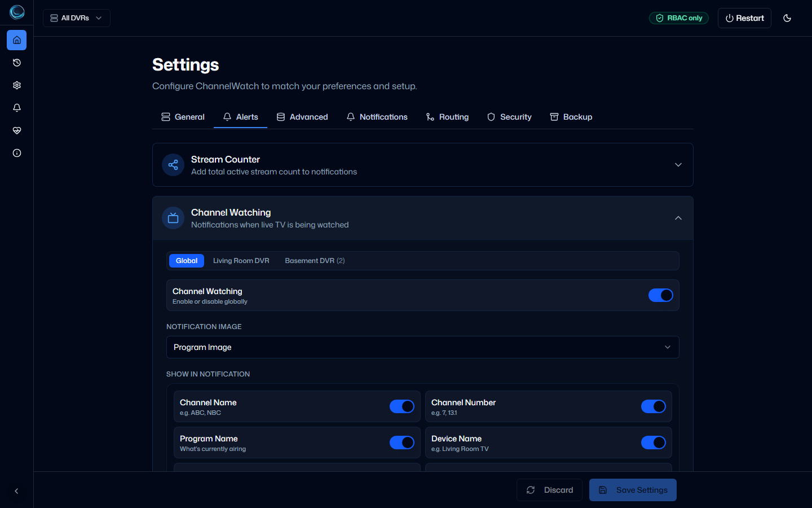Switch to the Backup tab

571,117
